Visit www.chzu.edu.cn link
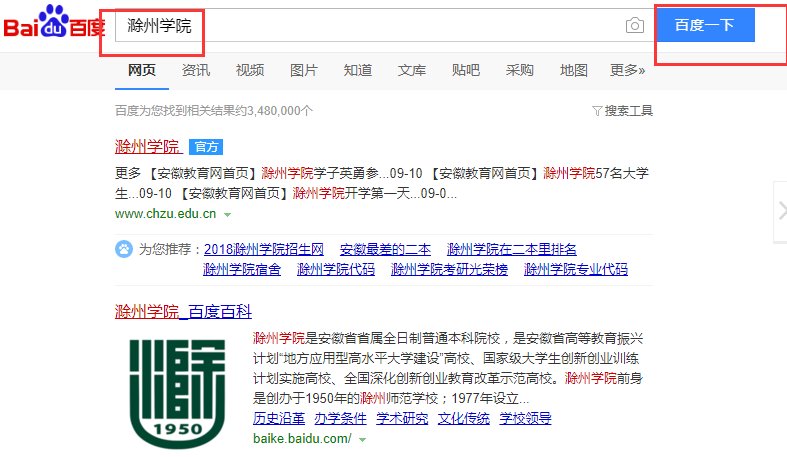The width and height of the screenshot is (787, 457). coord(166,214)
